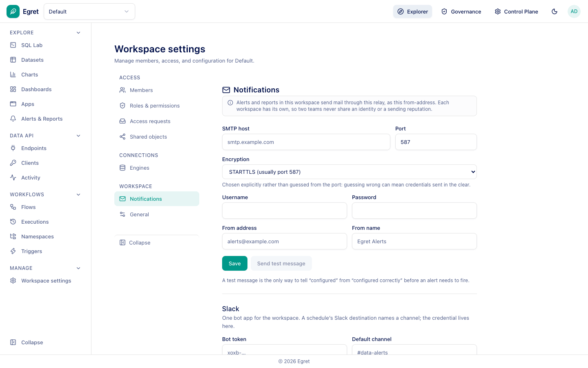Open Access requests settings
This screenshot has width=588, height=368.
157,121
